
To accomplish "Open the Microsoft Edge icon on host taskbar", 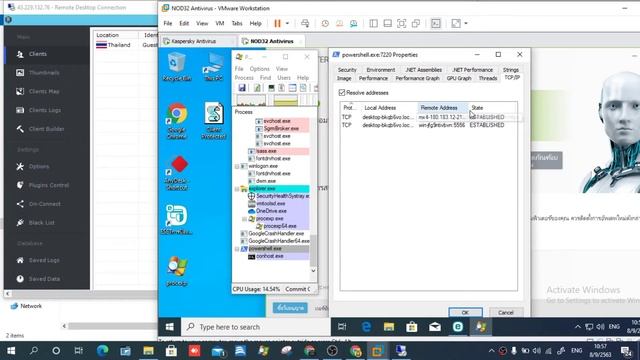I will 102,351.
